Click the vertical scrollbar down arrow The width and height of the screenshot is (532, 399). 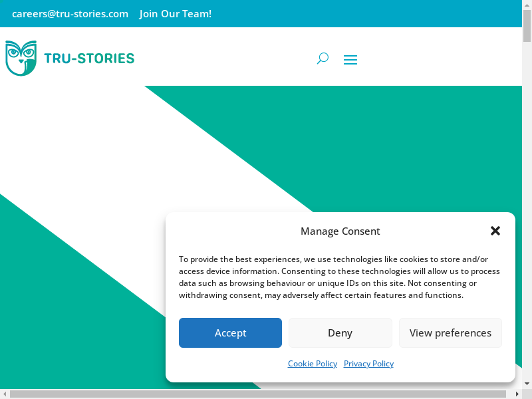tap(527, 384)
